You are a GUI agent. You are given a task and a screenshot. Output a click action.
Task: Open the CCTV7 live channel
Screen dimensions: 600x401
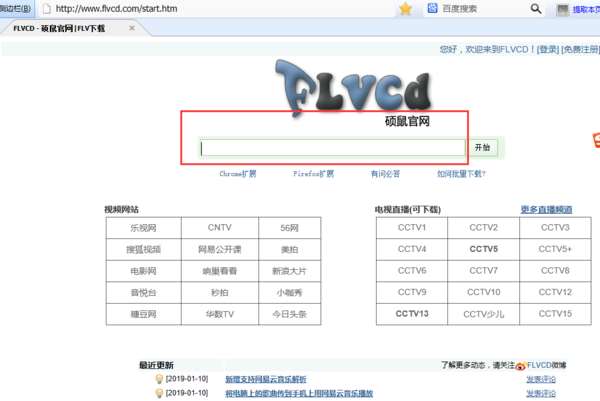point(484,271)
